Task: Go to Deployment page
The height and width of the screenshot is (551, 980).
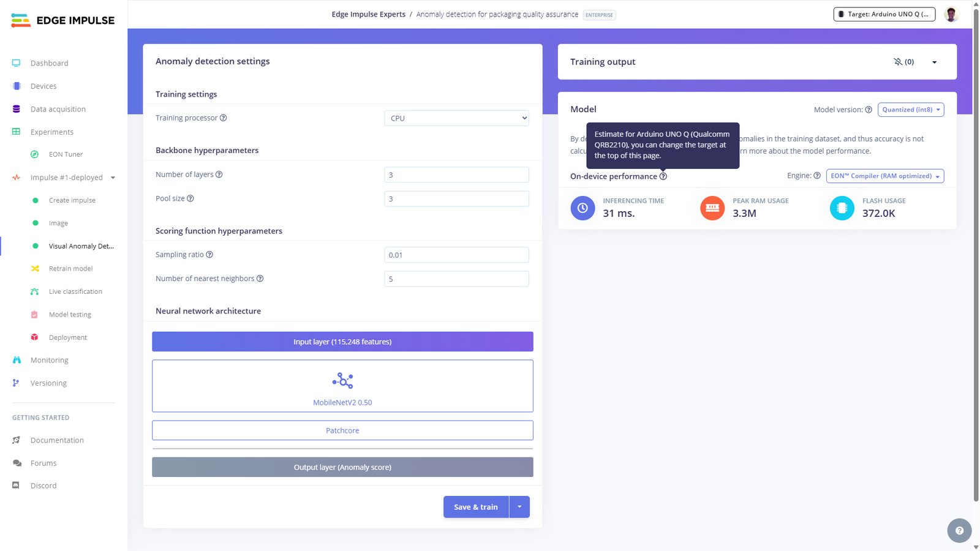Action: click(x=68, y=337)
